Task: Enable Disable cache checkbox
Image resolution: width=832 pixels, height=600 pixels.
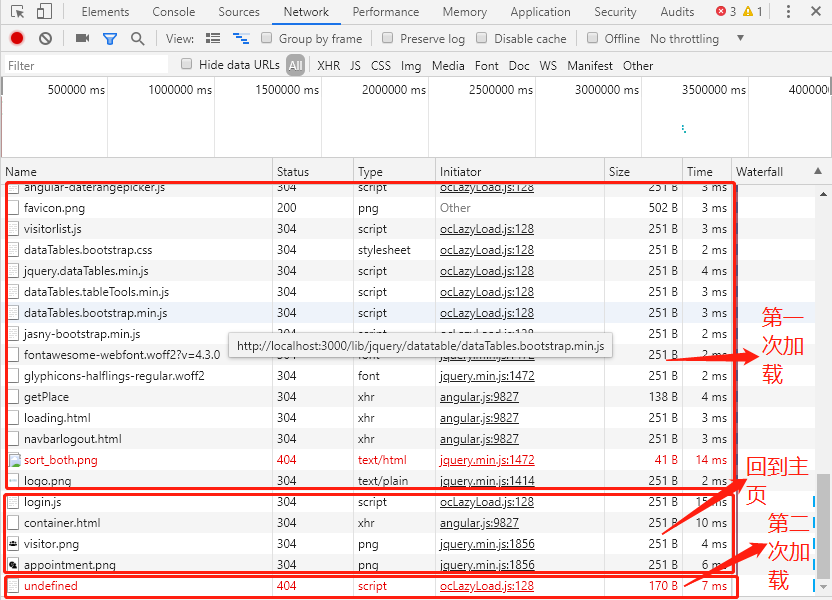Action: (x=481, y=38)
